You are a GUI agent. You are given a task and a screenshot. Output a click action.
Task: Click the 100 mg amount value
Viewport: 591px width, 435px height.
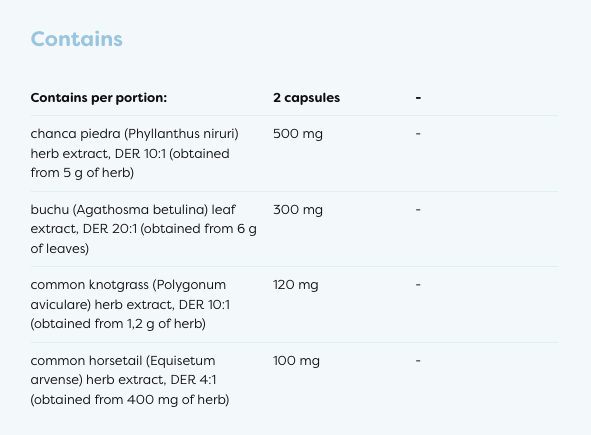296,361
